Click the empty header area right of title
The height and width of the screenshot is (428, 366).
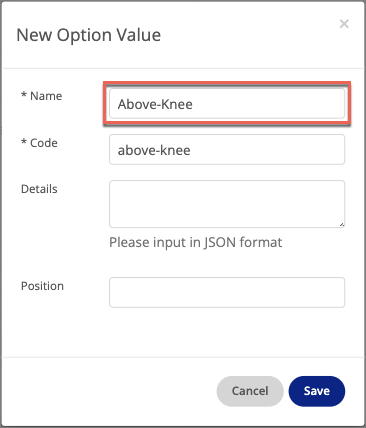[250, 35]
